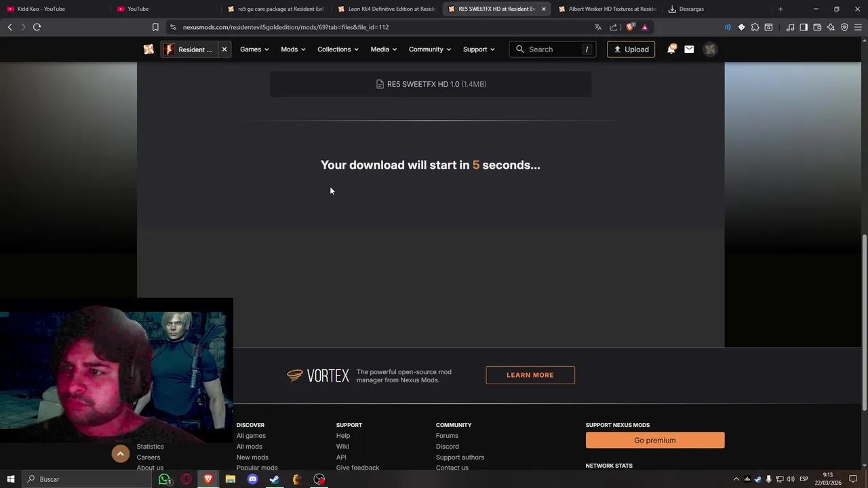The width and height of the screenshot is (868, 488).
Task: Open the Discord footer link
Action: [448, 447]
